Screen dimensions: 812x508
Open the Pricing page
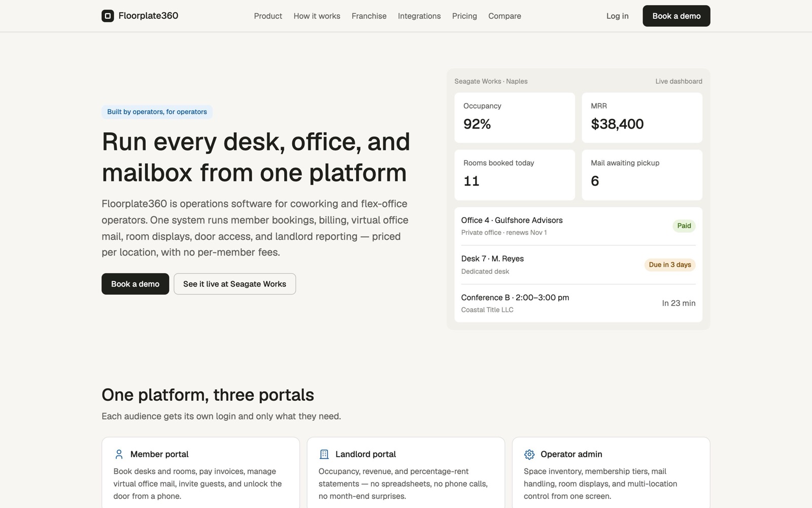pos(464,16)
